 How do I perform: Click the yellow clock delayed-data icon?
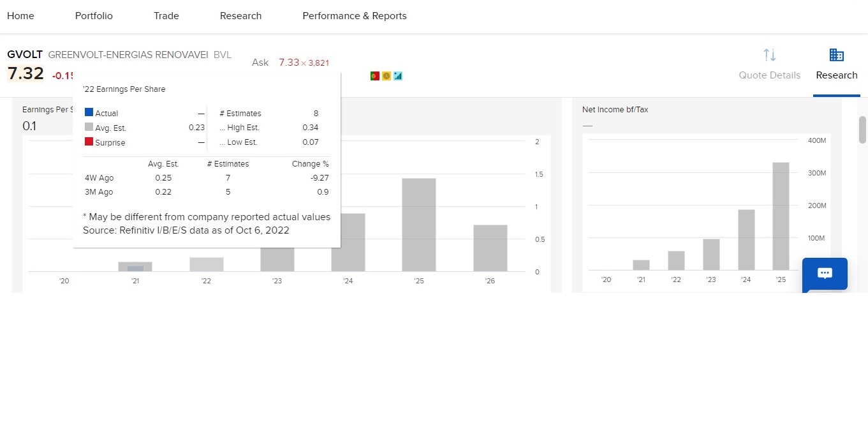(386, 76)
